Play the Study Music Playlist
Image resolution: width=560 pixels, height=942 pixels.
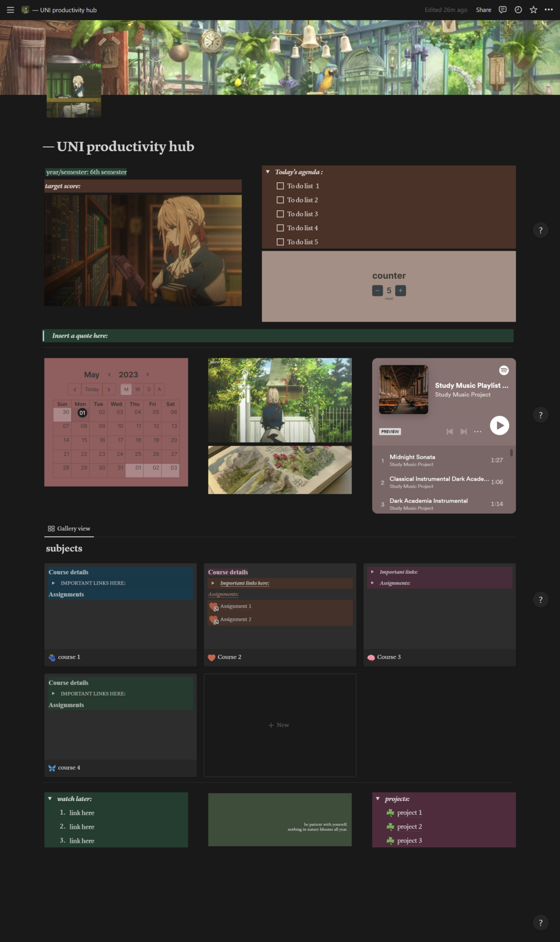[499, 425]
